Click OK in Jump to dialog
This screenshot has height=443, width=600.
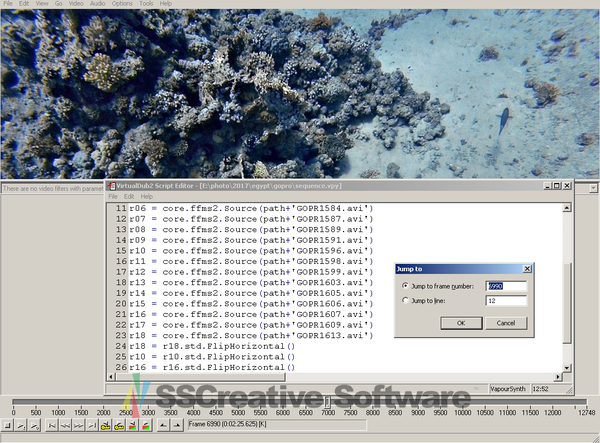click(461, 323)
